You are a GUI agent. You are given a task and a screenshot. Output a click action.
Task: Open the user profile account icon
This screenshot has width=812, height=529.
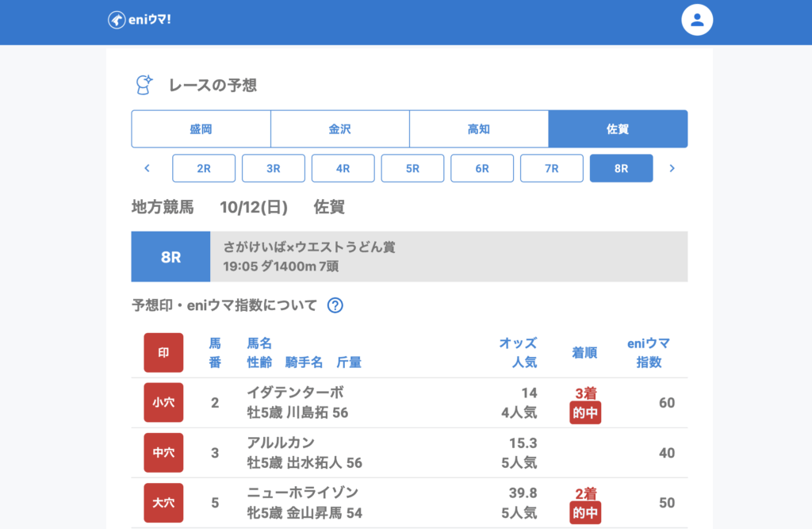coord(697,20)
